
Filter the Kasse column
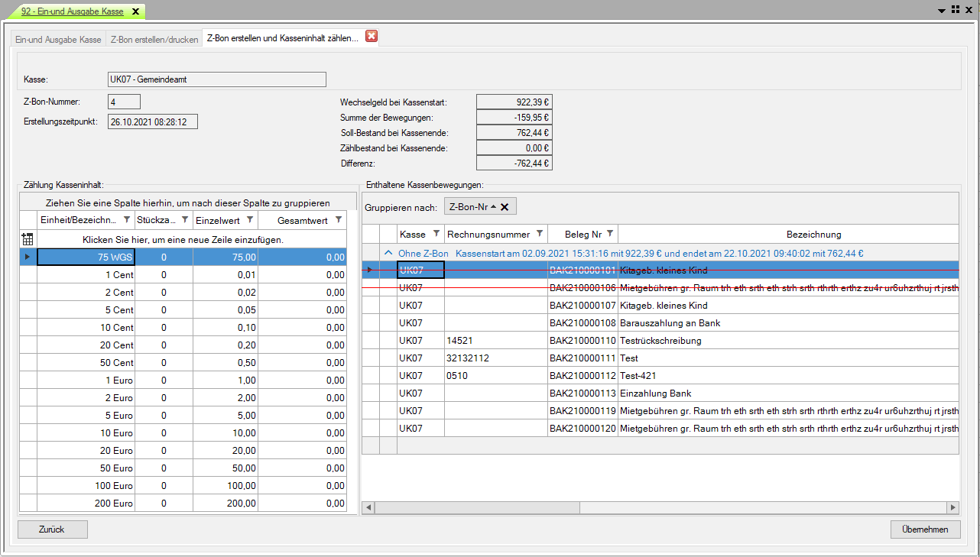coord(436,234)
